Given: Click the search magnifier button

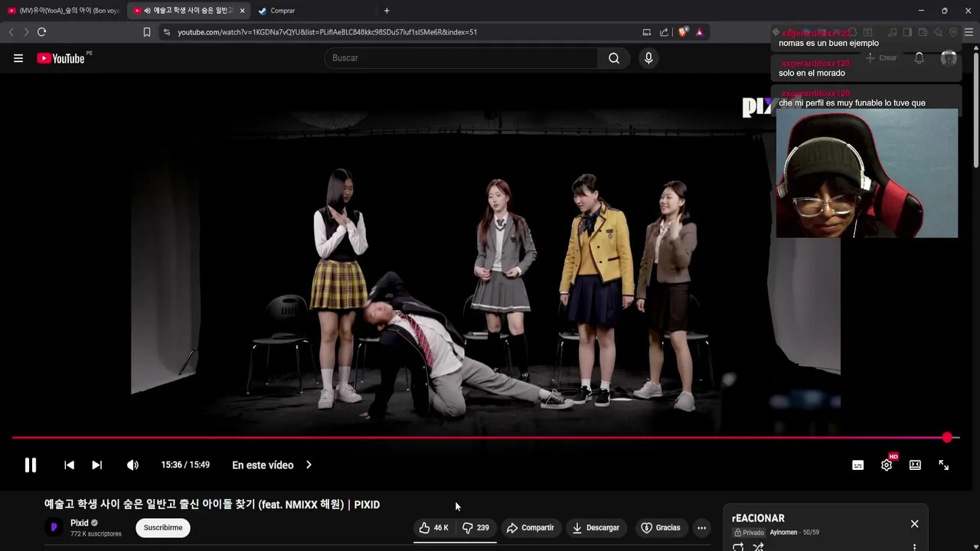Looking at the screenshot, I should [x=614, y=58].
